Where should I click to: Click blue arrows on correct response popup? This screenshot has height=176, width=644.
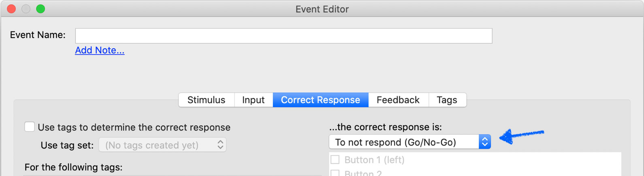[x=485, y=142]
